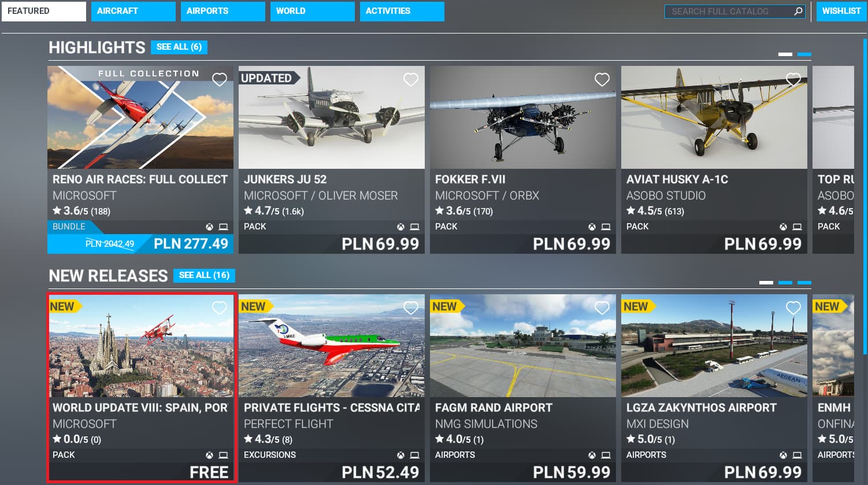This screenshot has height=485, width=868.
Task: Open the Featured tab
Action: click(44, 11)
